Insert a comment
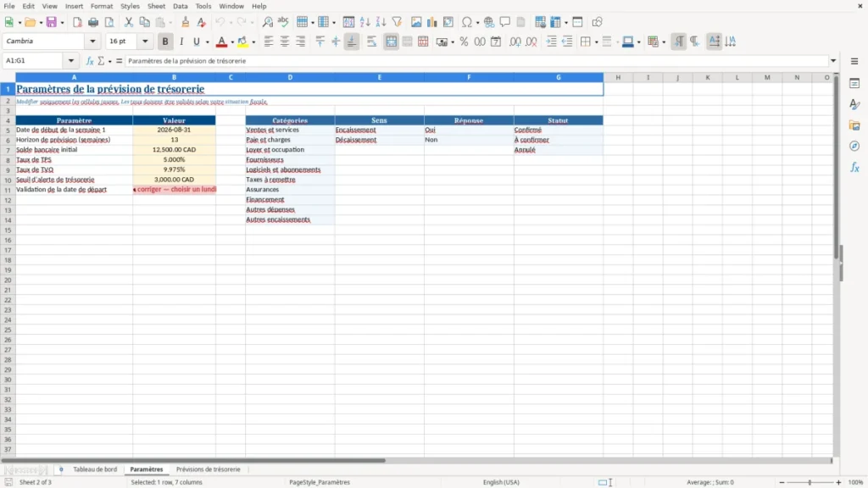Image resolution: width=868 pixels, height=488 pixels. (x=505, y=22)
